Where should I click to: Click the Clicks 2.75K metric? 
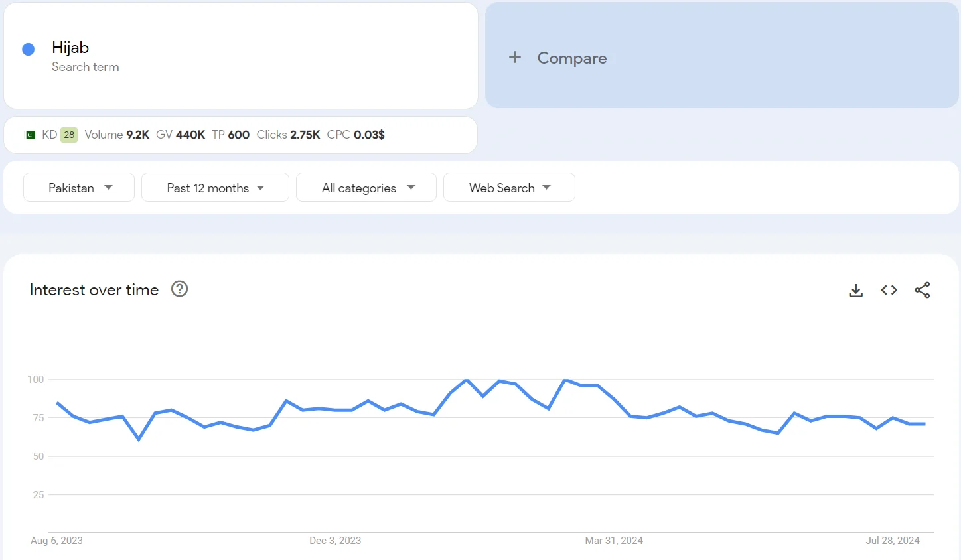click(288, 134)
